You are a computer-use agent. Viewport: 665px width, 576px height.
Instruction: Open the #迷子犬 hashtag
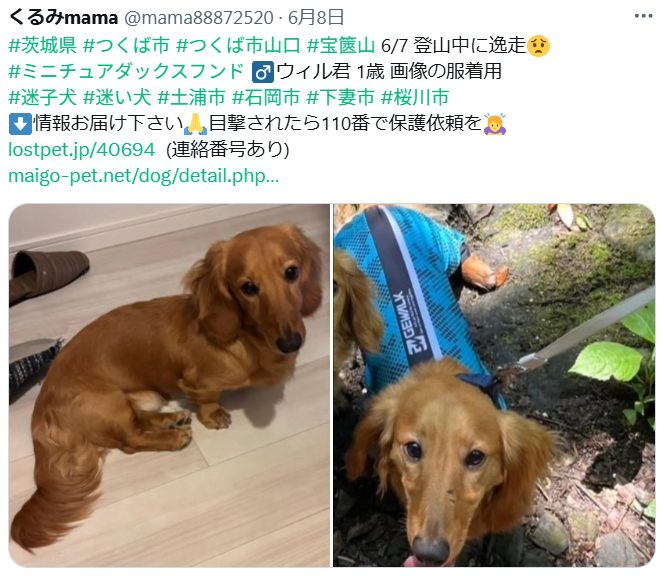(x=42, y=98)
